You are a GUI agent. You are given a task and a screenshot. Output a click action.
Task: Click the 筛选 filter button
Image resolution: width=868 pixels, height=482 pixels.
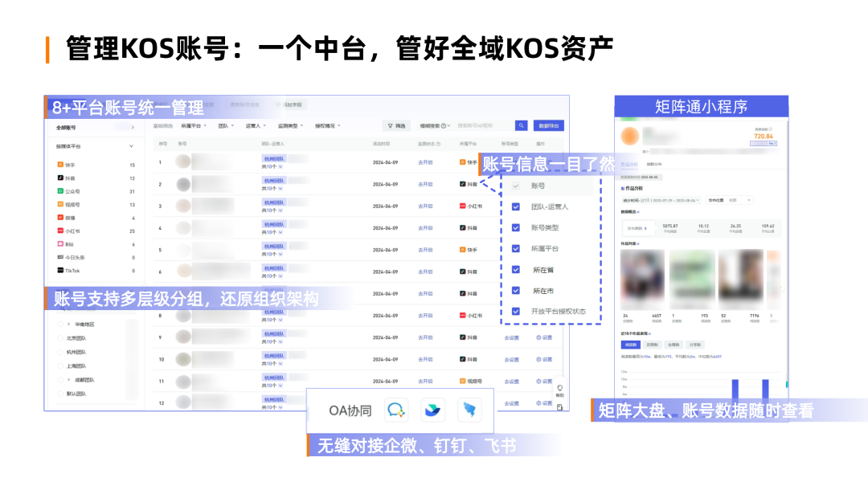pyautogui.click(x=396, y=126)
